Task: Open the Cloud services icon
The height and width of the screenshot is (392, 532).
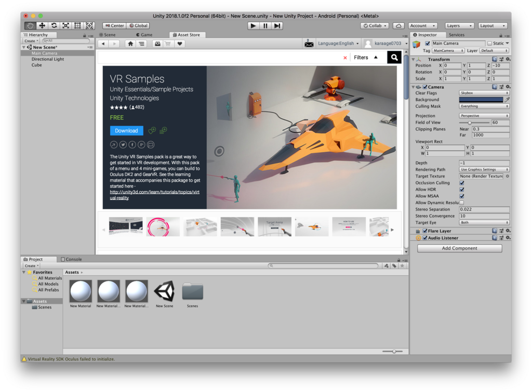Action: 398,25
